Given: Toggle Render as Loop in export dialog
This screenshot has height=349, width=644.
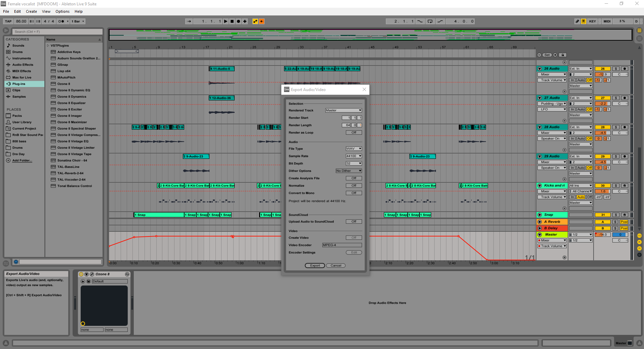Looking at the screenshot, I should coord(354,133).
